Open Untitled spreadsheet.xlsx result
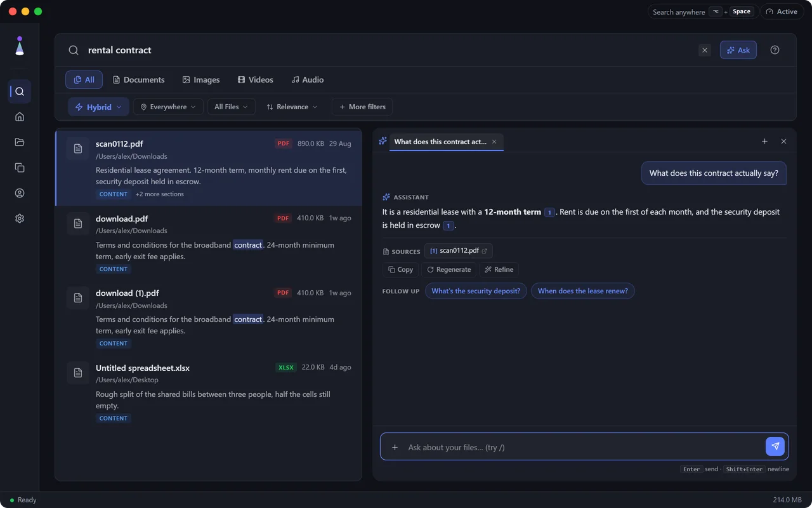The width and height of the screenshot is (812, 508). tap(209, 392)
